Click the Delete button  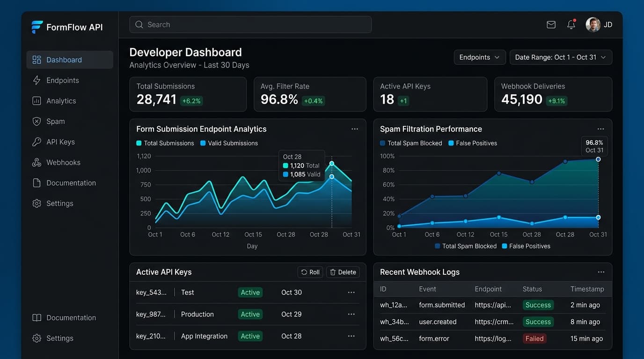pyautogui.click(x=343, y=272)
